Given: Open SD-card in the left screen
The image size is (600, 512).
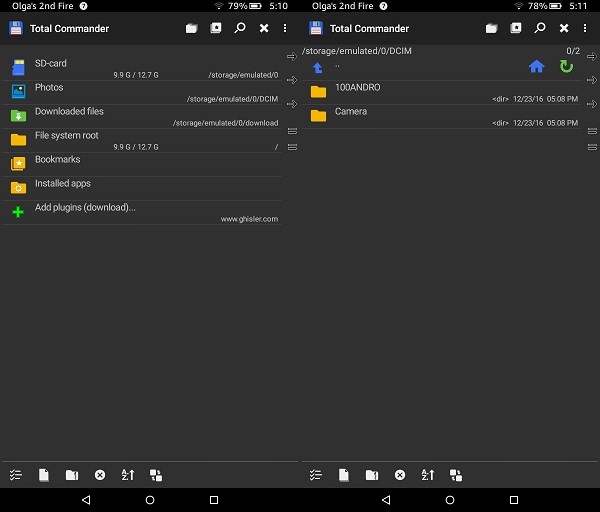Looking at the screenshot, I should point(142,68).
